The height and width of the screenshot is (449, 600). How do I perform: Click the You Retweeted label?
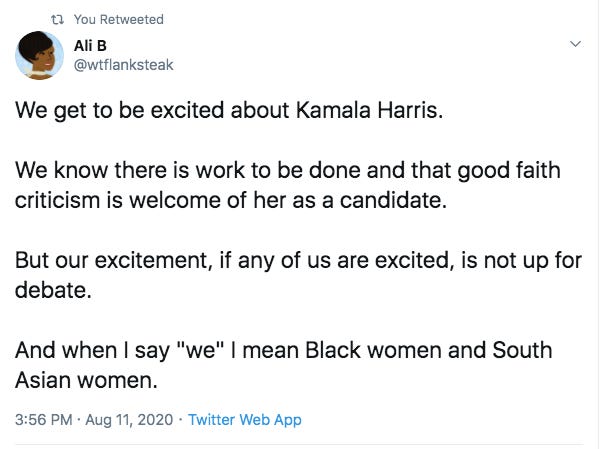[x=119, y=19]
